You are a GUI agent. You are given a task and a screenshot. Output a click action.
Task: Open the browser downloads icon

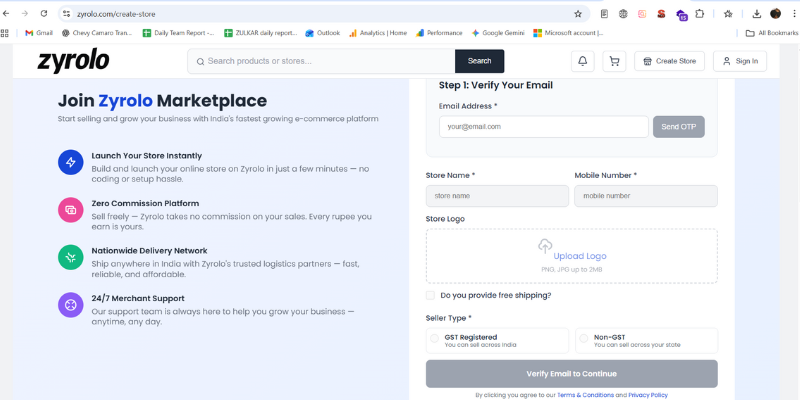click(756, 14)
